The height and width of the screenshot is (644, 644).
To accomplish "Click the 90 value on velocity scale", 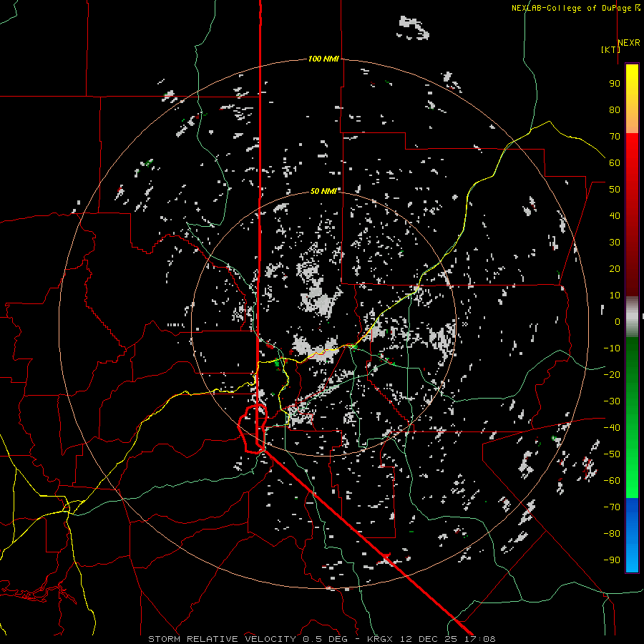I will (615, 84).
